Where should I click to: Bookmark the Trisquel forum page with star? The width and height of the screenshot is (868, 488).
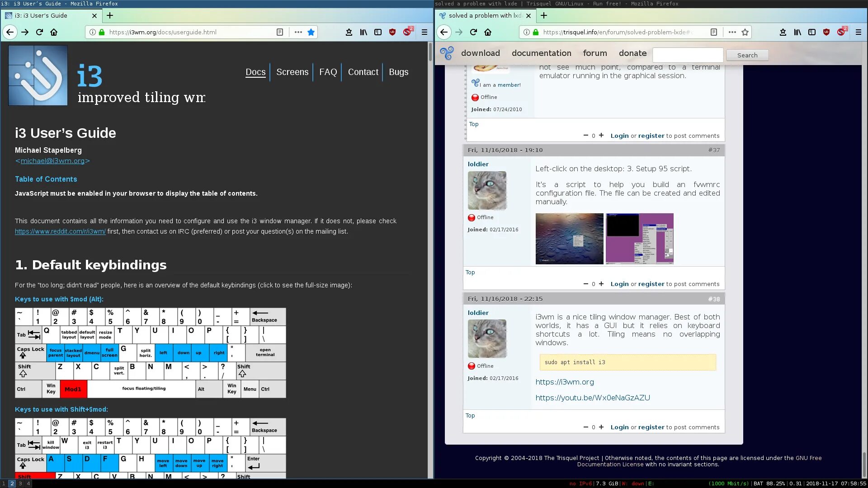point(745,32)
